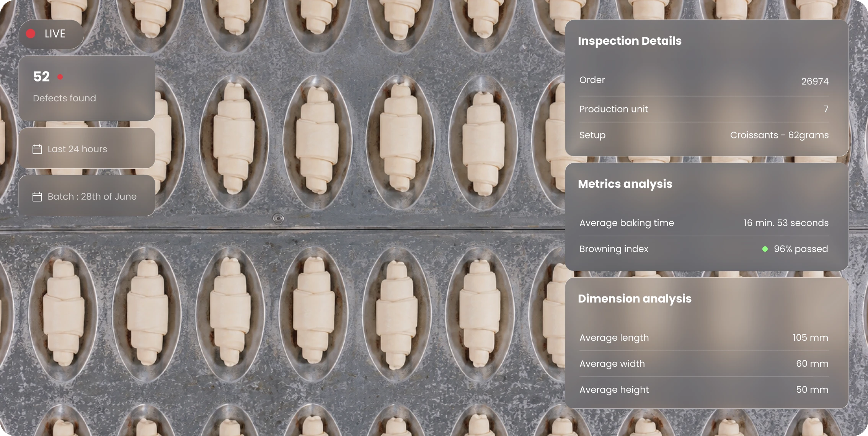Click the 96% passed value
Viewport: 868px width, 436px height.
[801, 249]
